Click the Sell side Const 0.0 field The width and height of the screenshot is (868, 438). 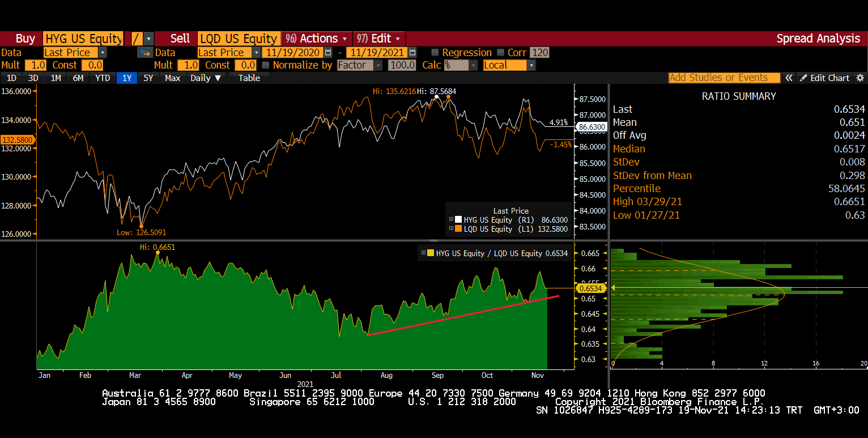245,65
